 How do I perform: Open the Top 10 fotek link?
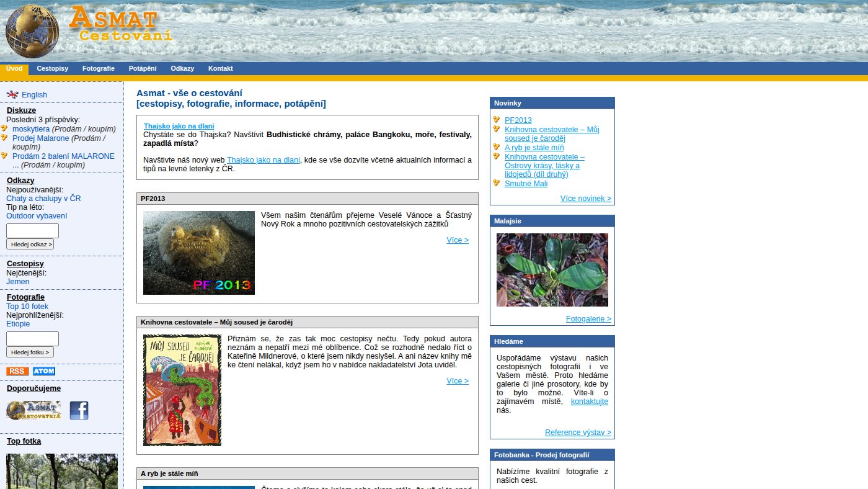pyautogui.click(x=27, y=307)
